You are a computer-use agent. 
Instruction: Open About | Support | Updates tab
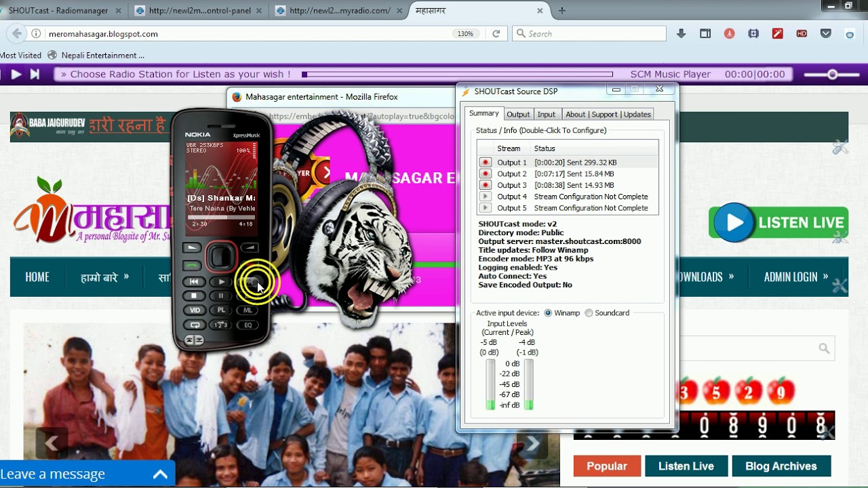(x=608, y=114)
